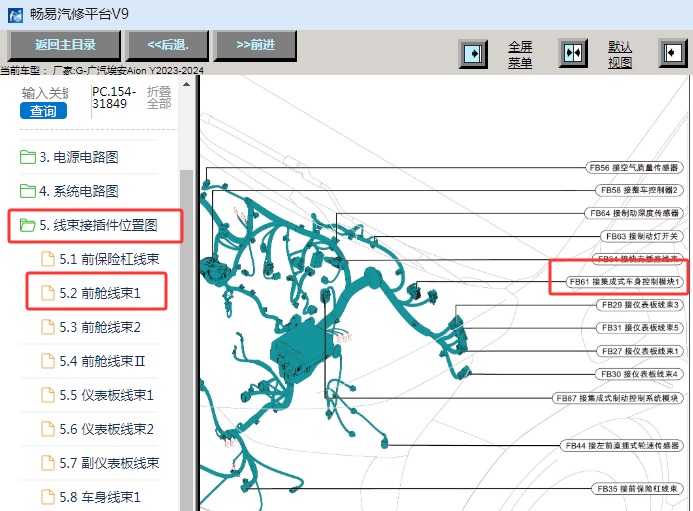Click the FB58 接整车控制器2 label
The image size is (693, 511).
[x=639, y=191]
